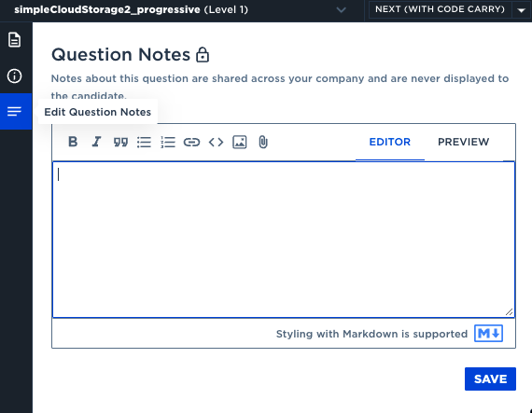Click NEXT (WITH CODE CARRY) button
532x413 pixels.
pos(440,9)
